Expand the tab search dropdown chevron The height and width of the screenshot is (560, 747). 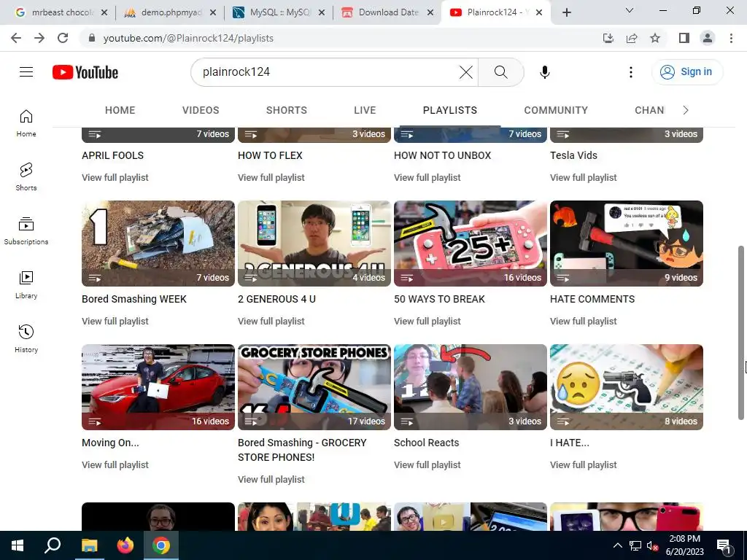point(630,10)
